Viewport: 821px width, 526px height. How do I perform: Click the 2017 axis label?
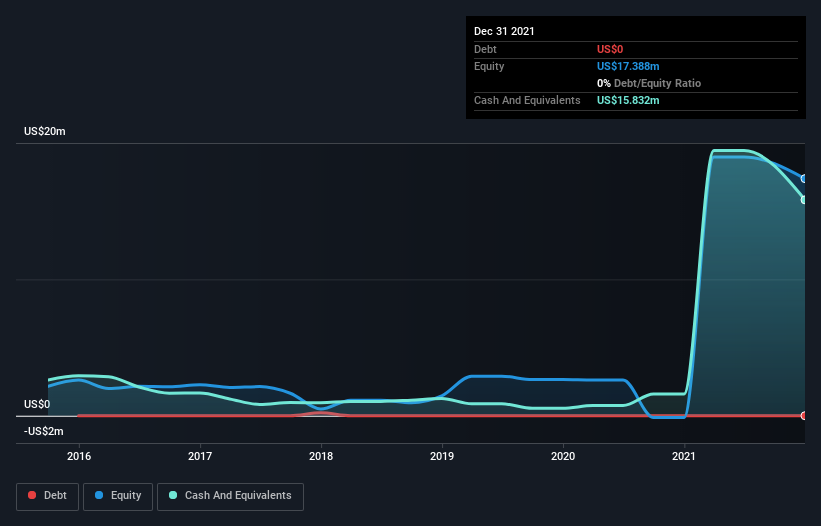(200, 456)
